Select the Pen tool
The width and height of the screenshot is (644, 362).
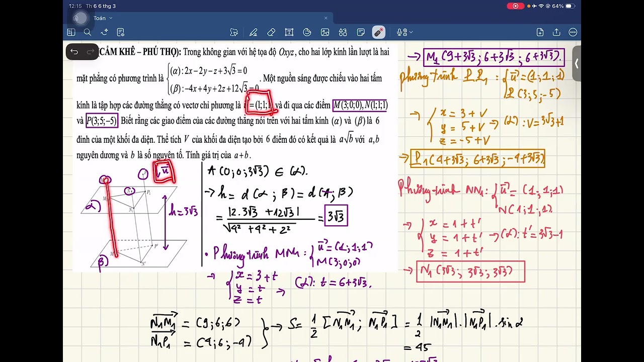tap(254, 32)
